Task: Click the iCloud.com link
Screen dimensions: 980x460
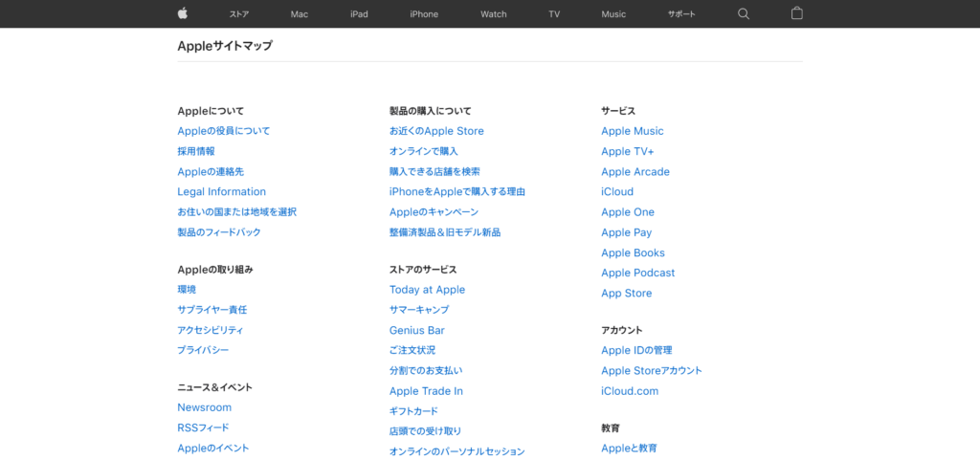Action: (x=629, y=391)
